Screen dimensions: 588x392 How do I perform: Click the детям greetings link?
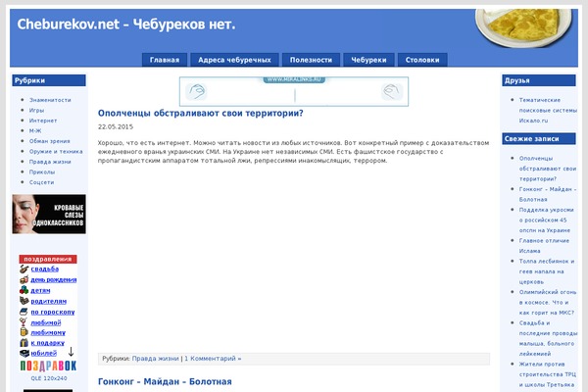pyautogui.click(x=40, y=290)
